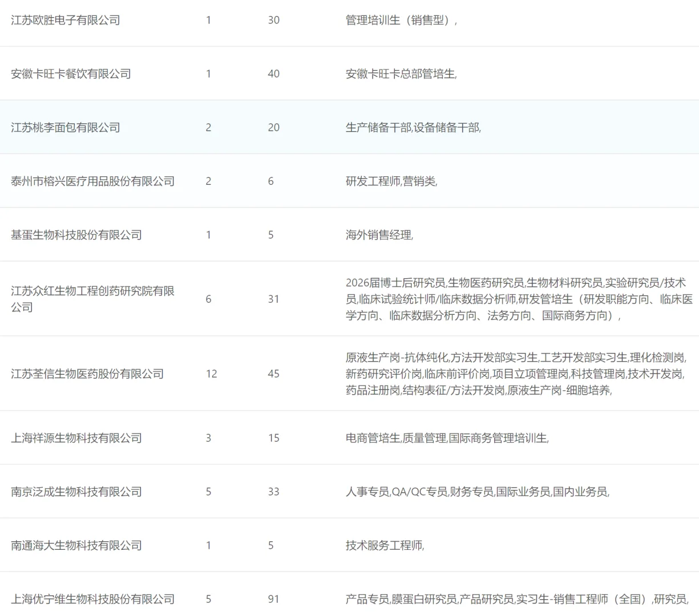Click 上海优宁维生物科技股份有限公司 company name
Viewport: 699px width, 616px height.
(92, 599)
